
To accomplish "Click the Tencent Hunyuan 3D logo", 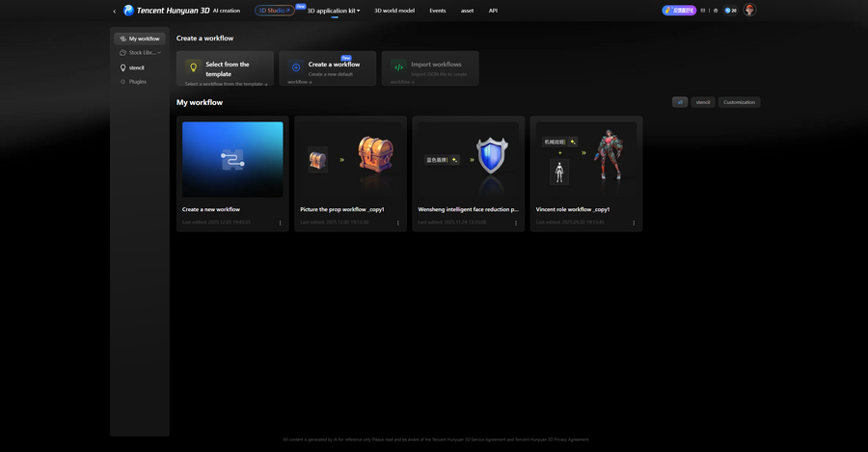I will tap(167, 11).
